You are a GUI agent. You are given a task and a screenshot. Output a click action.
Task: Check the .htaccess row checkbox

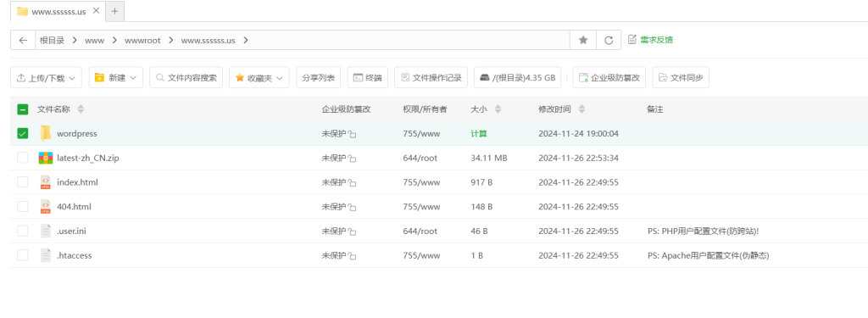23,255
